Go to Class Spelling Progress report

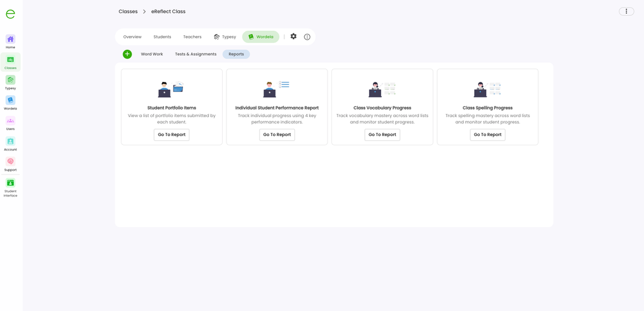pos(487,135)
